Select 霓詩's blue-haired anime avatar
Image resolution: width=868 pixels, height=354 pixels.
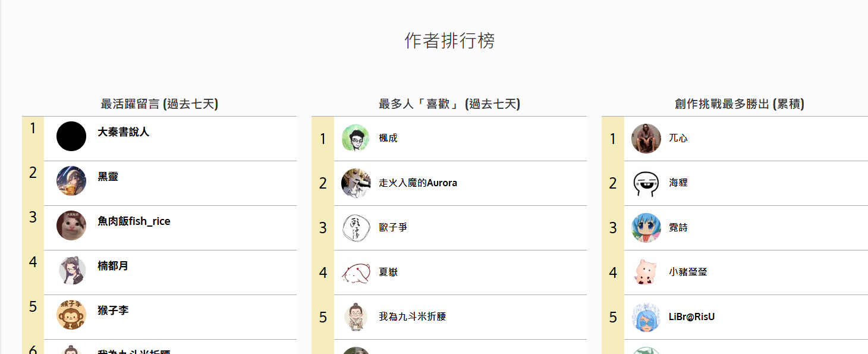click(x=646, y=228)
